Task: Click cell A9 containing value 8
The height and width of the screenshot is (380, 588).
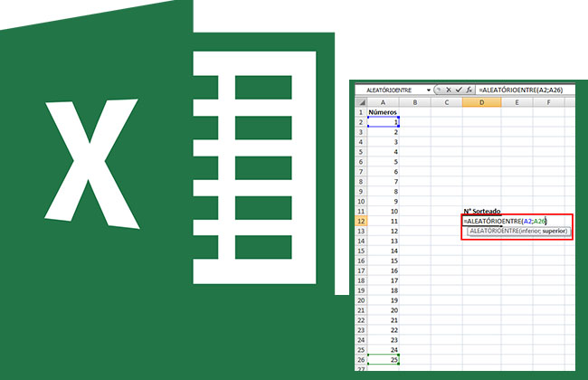Action: click(x=383, y=191)
